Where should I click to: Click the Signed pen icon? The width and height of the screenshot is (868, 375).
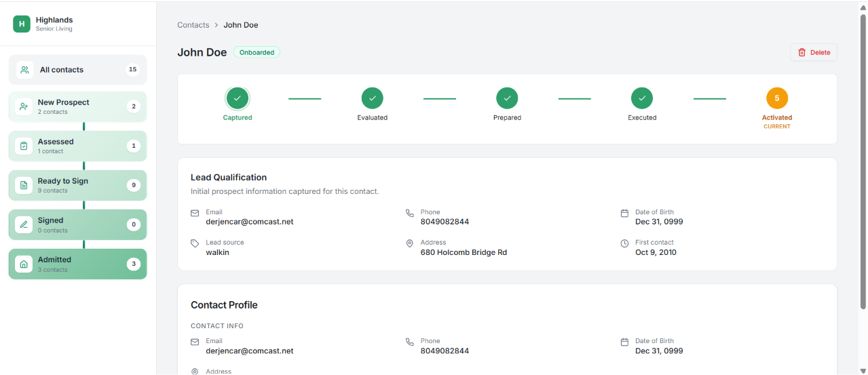click(x=24, y=224)
